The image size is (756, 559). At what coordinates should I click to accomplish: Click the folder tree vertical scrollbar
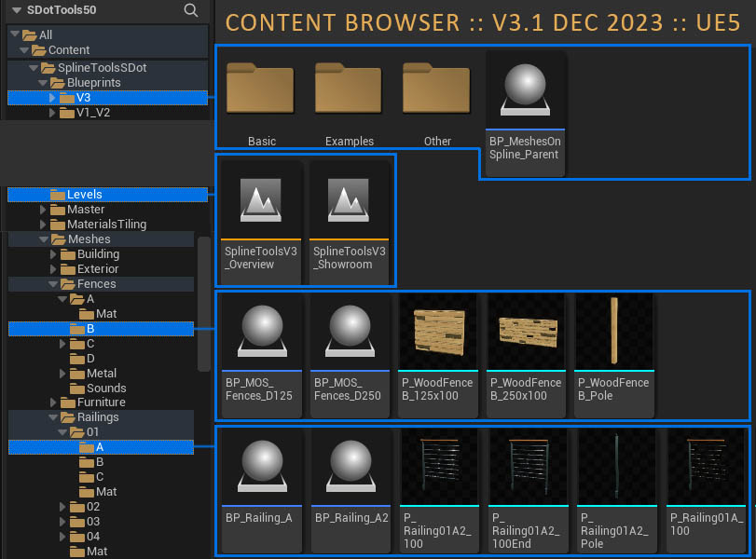(x=202, y=303)
